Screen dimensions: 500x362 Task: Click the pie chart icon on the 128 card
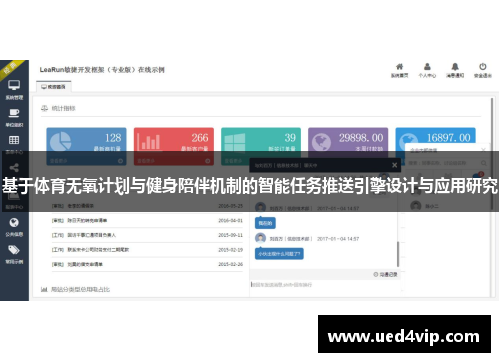60,141
